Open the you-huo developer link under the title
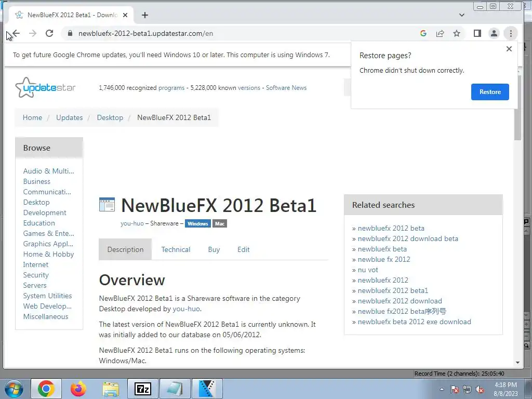This screenshot has height=399, width=532. point(132,223)
